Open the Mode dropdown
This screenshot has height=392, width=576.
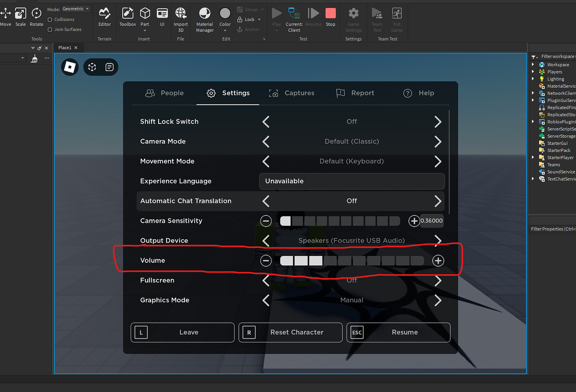[76, 9]
